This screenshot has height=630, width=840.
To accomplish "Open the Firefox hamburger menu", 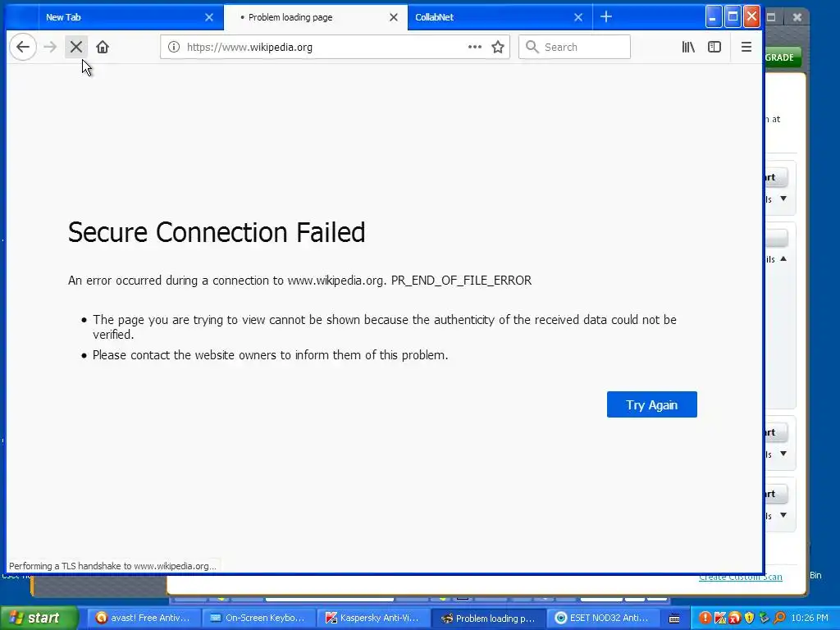I will tap(746, 47).
